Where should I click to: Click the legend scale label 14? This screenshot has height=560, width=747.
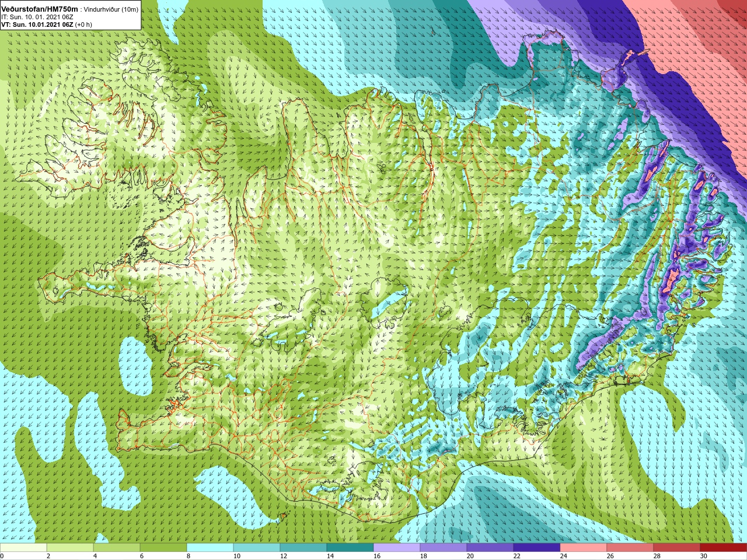coord(330,556)
